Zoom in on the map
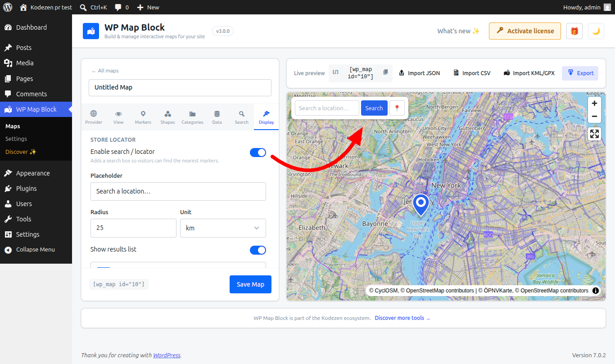 594,103
